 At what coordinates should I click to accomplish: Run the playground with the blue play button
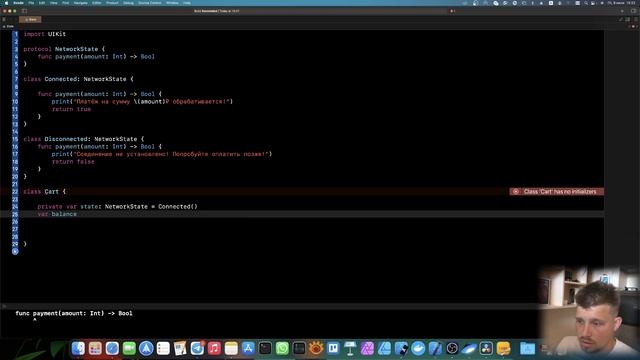[15, 251]
